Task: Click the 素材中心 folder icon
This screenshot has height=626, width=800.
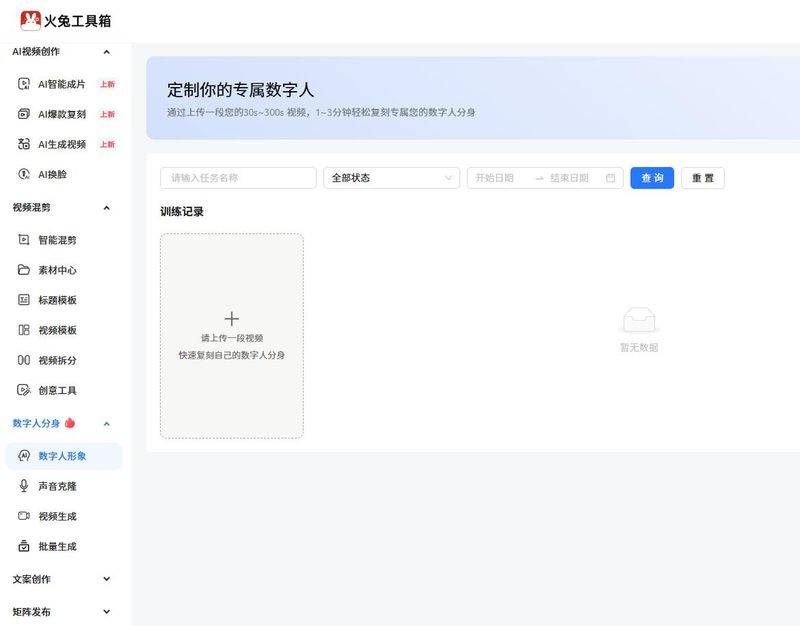Action: point(24,269)
